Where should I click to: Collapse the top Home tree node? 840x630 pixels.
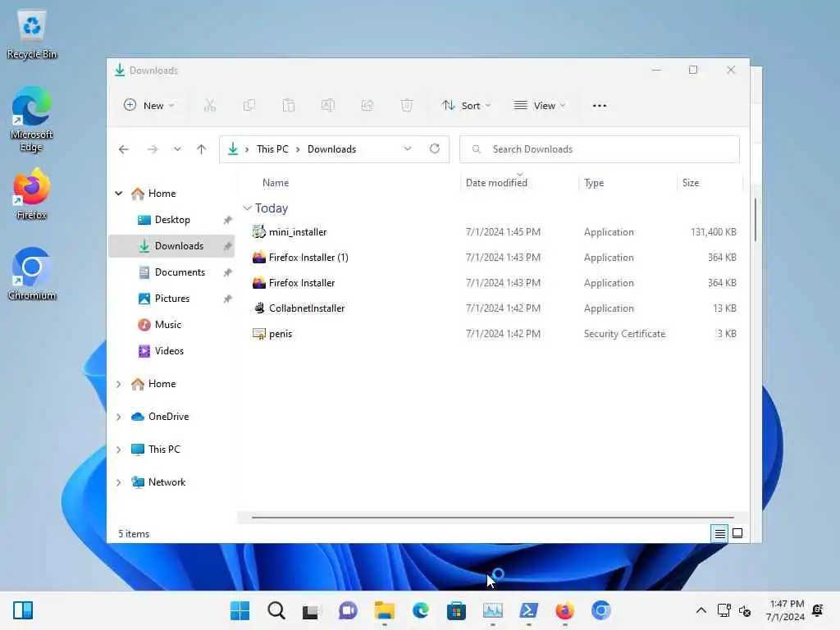click(x=118, y=194)
